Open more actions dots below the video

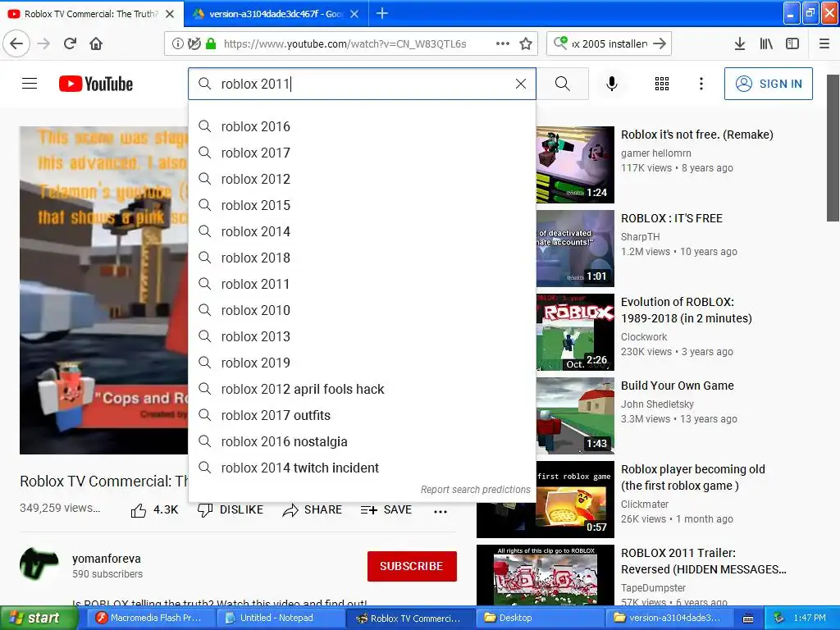441,512
